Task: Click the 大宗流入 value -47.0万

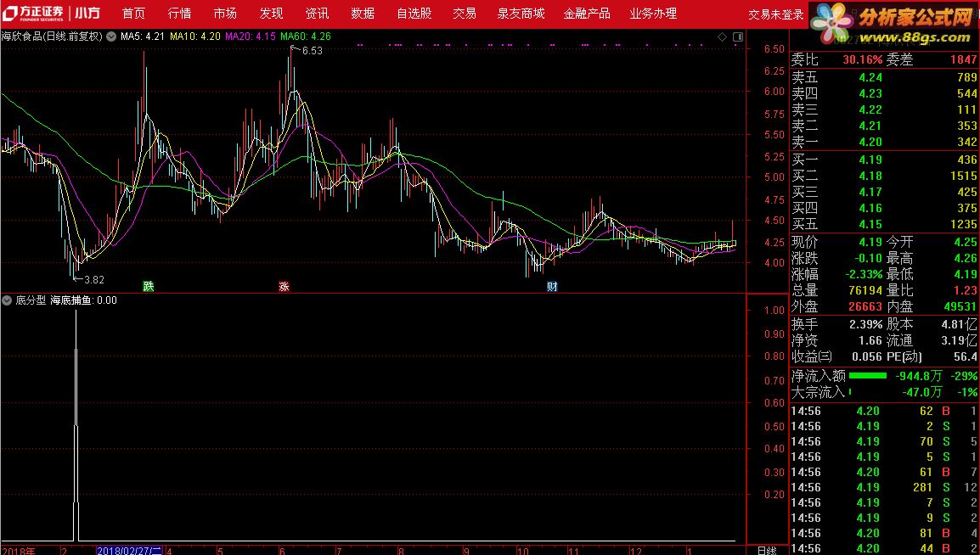Action: [x=922, y=392]
